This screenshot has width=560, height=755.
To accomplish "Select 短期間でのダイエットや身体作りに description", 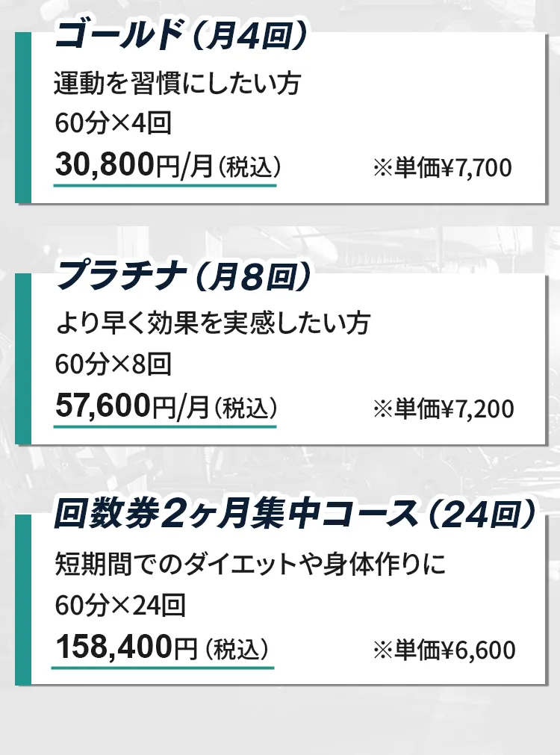I will click(250, 565).
